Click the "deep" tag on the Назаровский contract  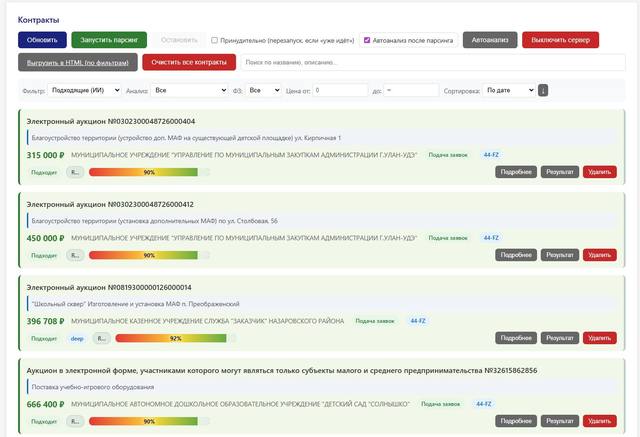click(x=76, y=338)
